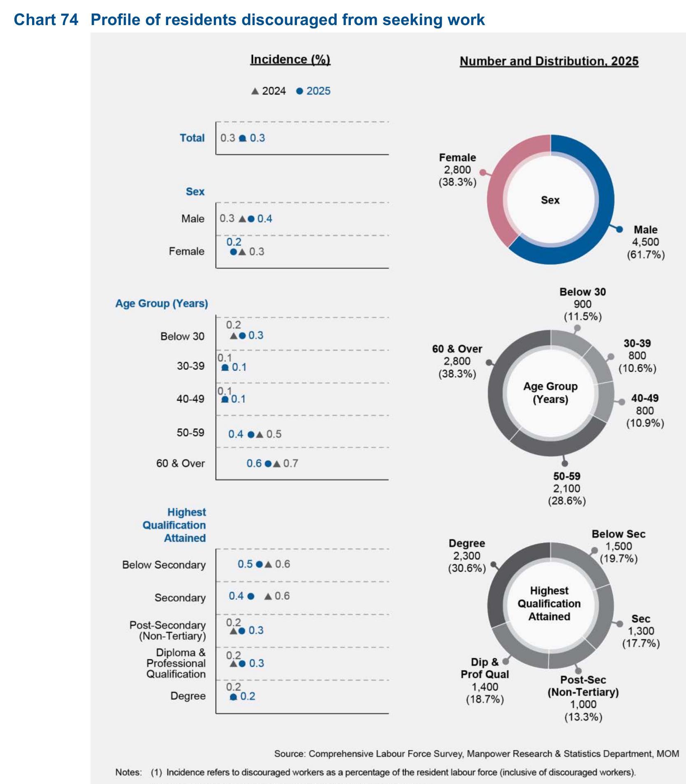Click the Incidence (%) underlined heading

pyautogui.click(x=290, y=60)
